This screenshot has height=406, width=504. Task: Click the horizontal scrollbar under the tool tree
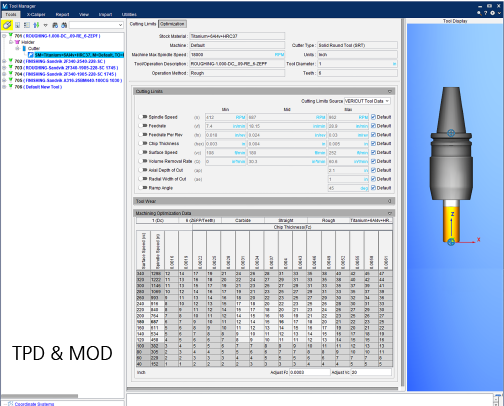tap(40, 396)
